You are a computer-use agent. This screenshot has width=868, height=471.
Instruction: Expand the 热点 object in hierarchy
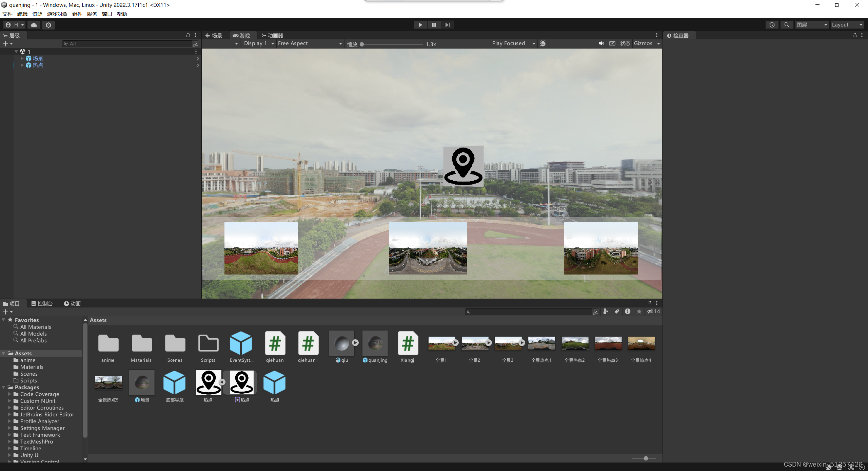pos(22,65)
